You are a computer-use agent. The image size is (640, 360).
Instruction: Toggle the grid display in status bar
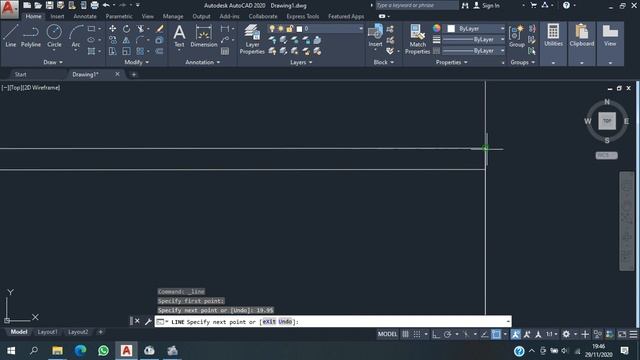point(405,334)
